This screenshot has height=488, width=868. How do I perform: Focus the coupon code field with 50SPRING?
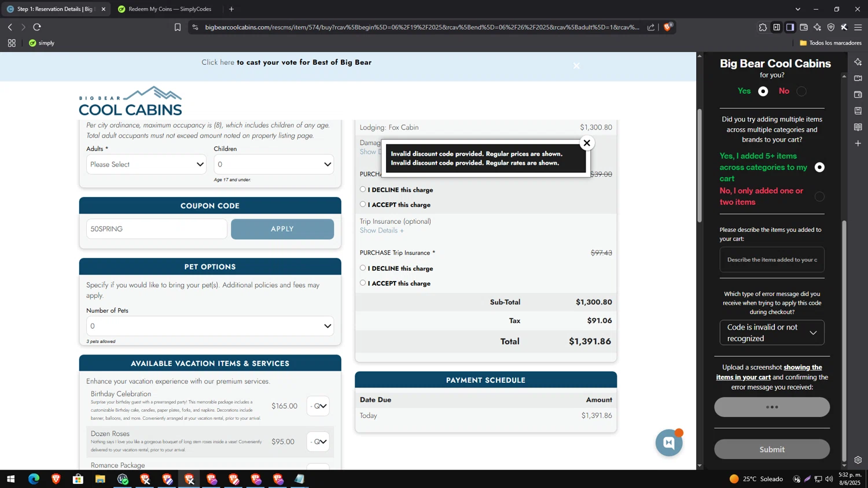[x=157, y=229]
